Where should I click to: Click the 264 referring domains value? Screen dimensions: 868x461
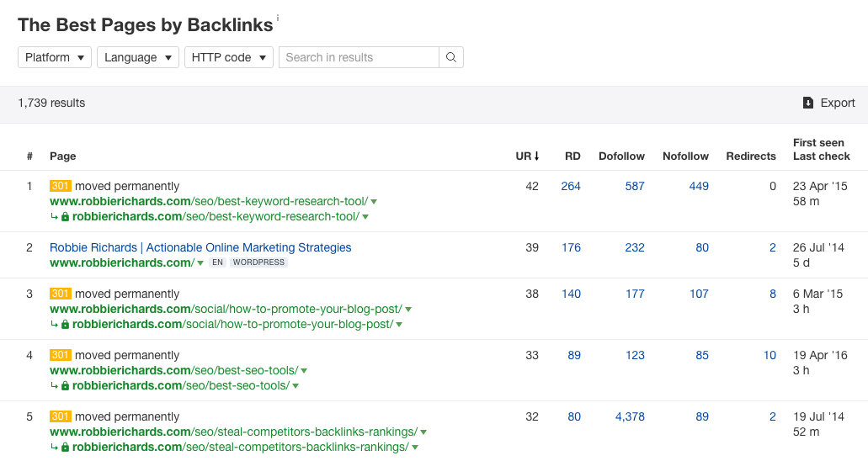click(x=571, y=186)
